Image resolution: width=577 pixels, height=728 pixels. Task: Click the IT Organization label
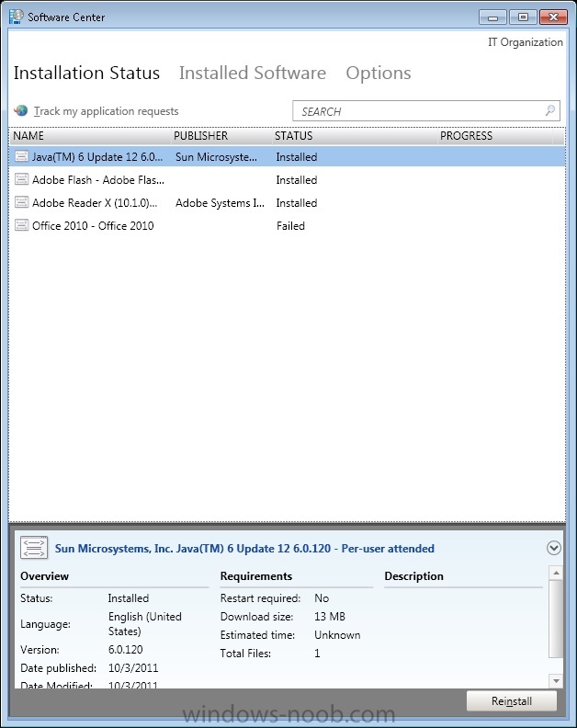click(x=525, y=41)
